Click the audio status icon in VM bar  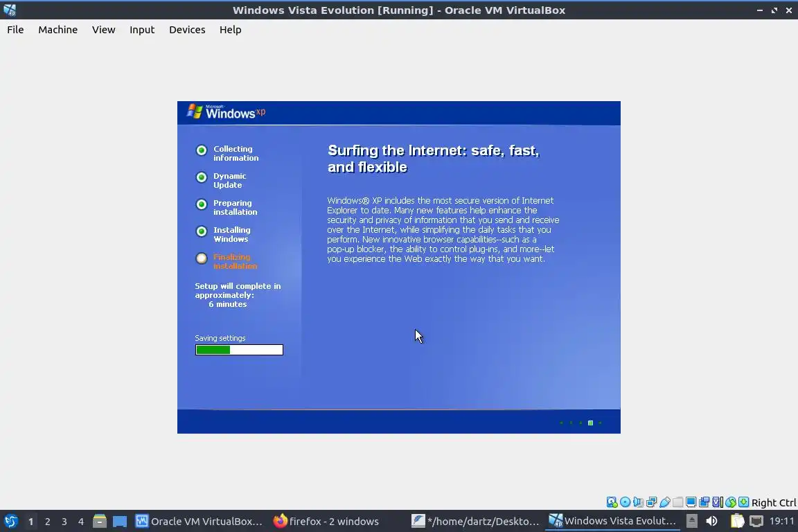pos(638,502)
